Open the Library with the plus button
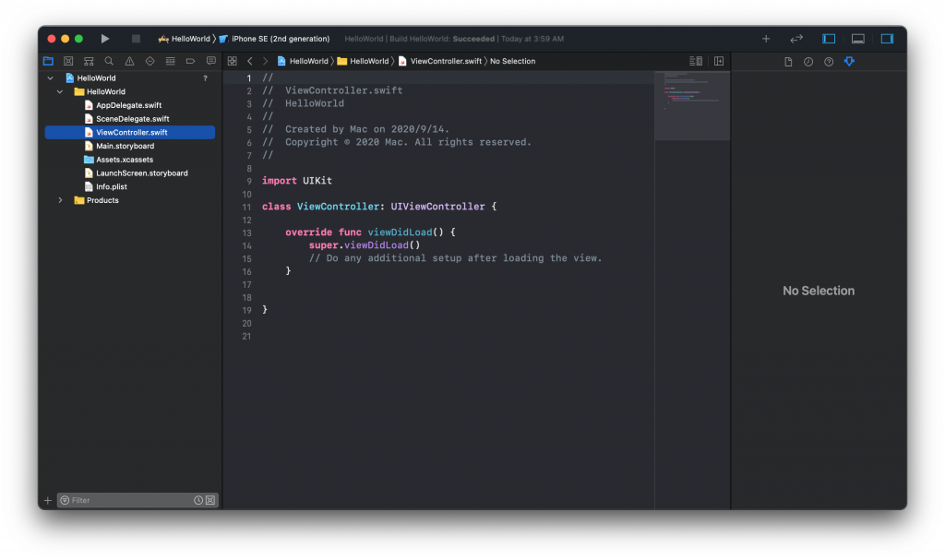The height and width of the screenshot is (560, 945). pyautogui.click(x=765, y=39)
